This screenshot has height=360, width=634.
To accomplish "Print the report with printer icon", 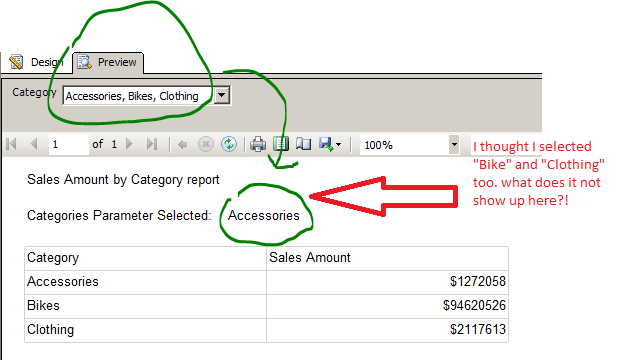I will 258,144.
